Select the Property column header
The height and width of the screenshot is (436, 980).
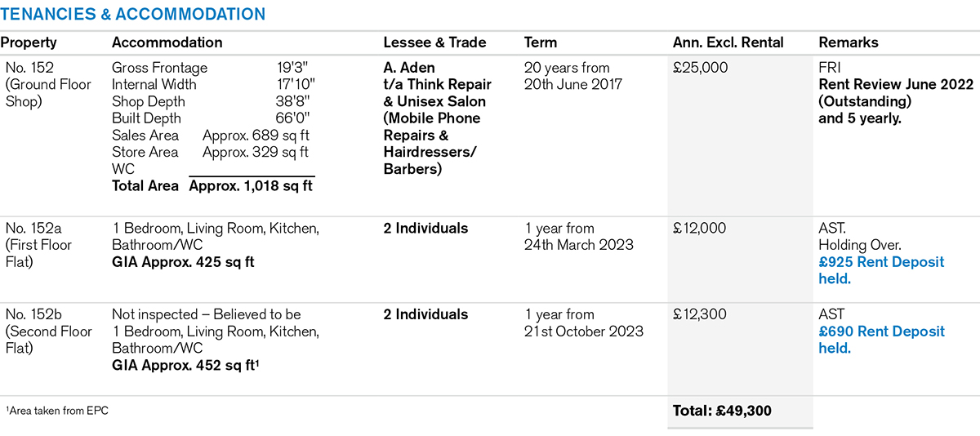(x=28, y=42)
